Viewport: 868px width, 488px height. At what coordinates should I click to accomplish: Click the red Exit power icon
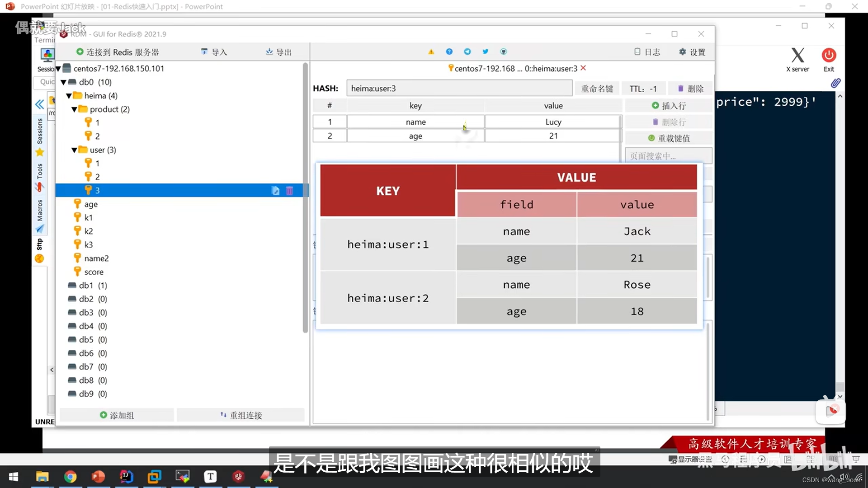click(x=828, y=56)
